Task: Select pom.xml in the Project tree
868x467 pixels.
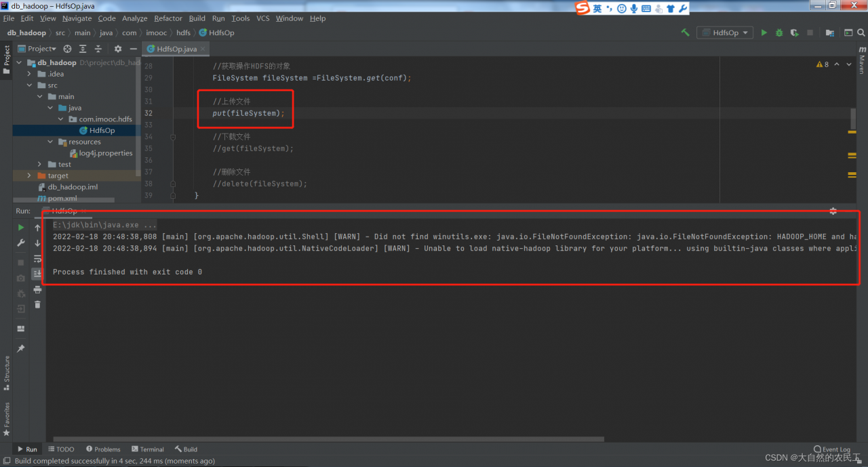Action: (x=57, y=199)
